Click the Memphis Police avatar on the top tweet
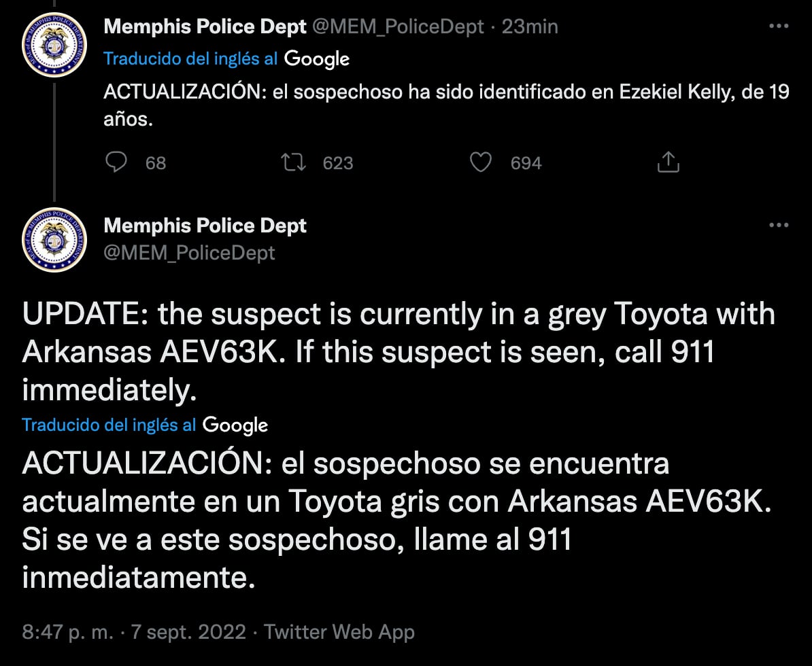The image size is (812, 666). [54, 45]
